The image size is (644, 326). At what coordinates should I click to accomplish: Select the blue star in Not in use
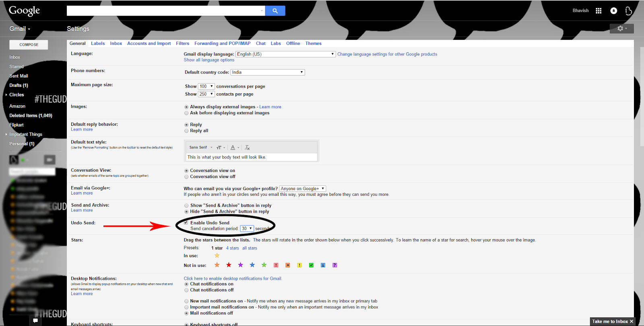coord(252,265)
